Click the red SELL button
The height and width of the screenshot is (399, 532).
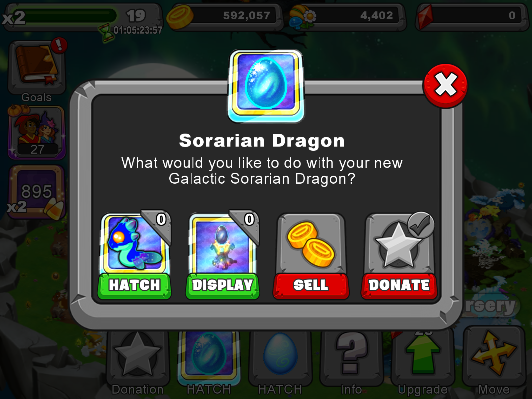coord(311,285)
